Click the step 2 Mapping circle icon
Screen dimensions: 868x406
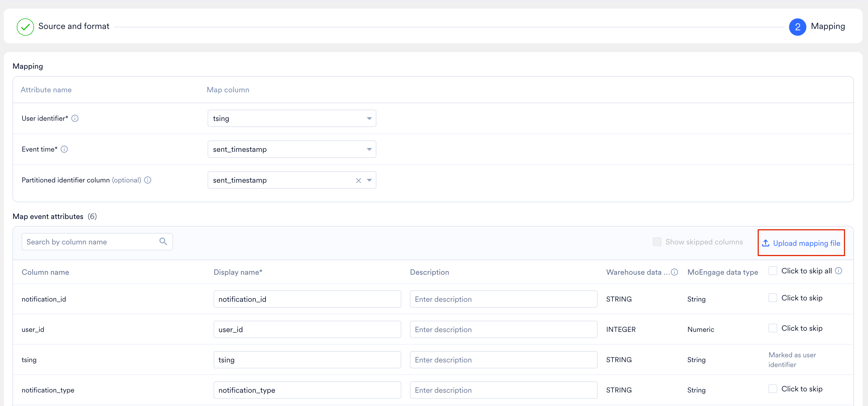click(x=797, y=27)
